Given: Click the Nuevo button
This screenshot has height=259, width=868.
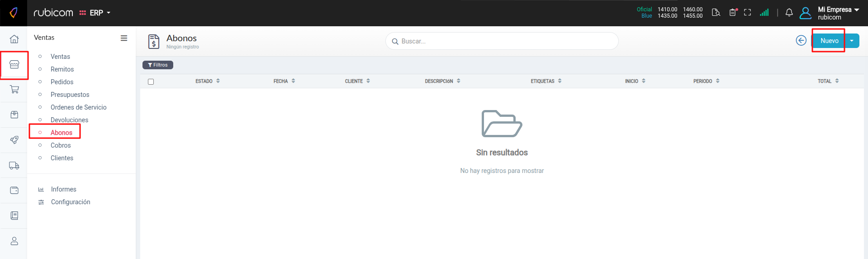Looking at the screenshot, I should click(829, 41).
